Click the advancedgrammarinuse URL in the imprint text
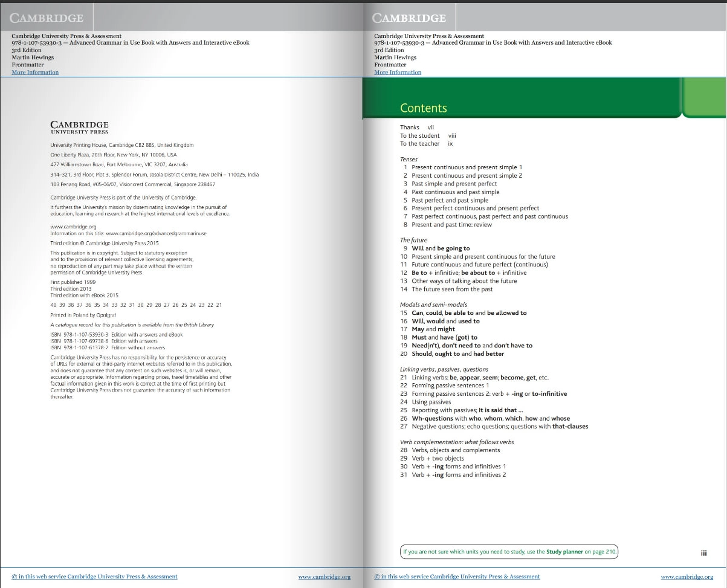Viewport: 727px width, 588px height. [x=156, y=233]
